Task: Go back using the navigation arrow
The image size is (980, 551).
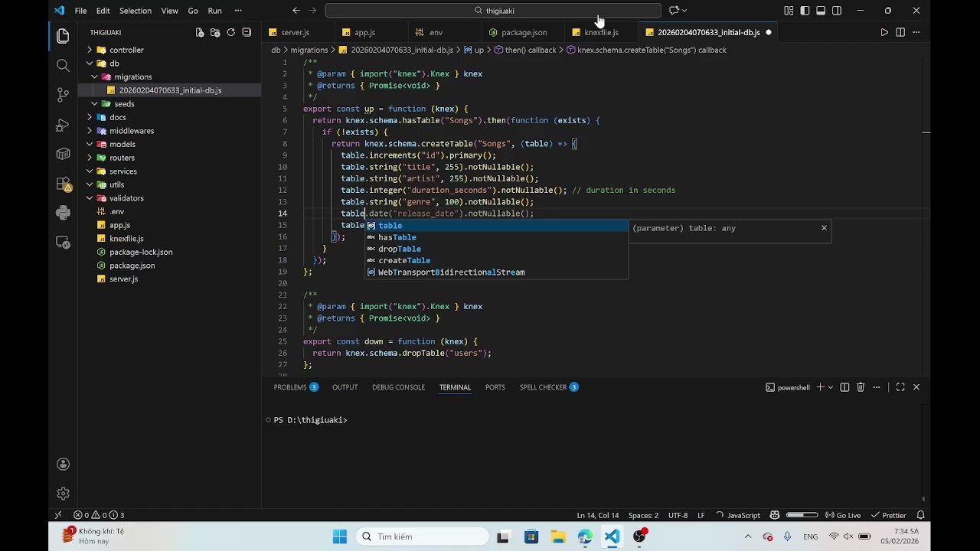Action: (296, 11)
